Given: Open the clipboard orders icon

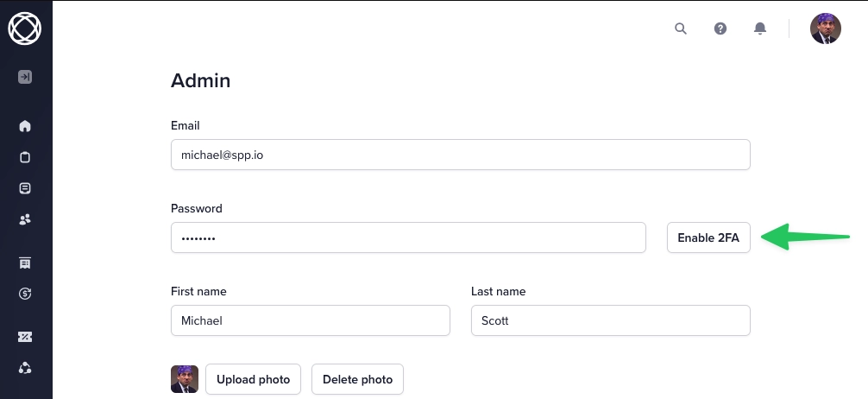Looking at the screenshot, I should coord(25,157).
